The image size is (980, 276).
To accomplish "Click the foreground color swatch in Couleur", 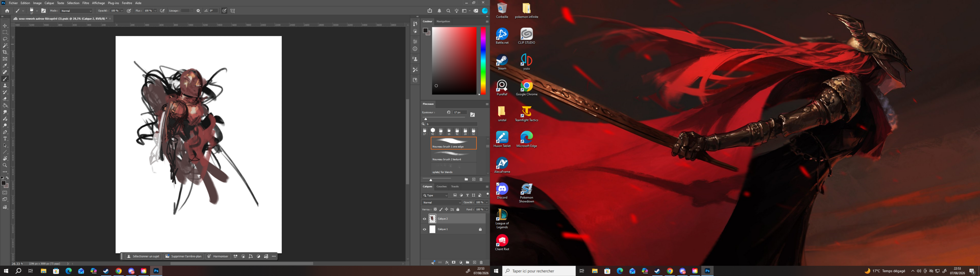I will (425, 31).
